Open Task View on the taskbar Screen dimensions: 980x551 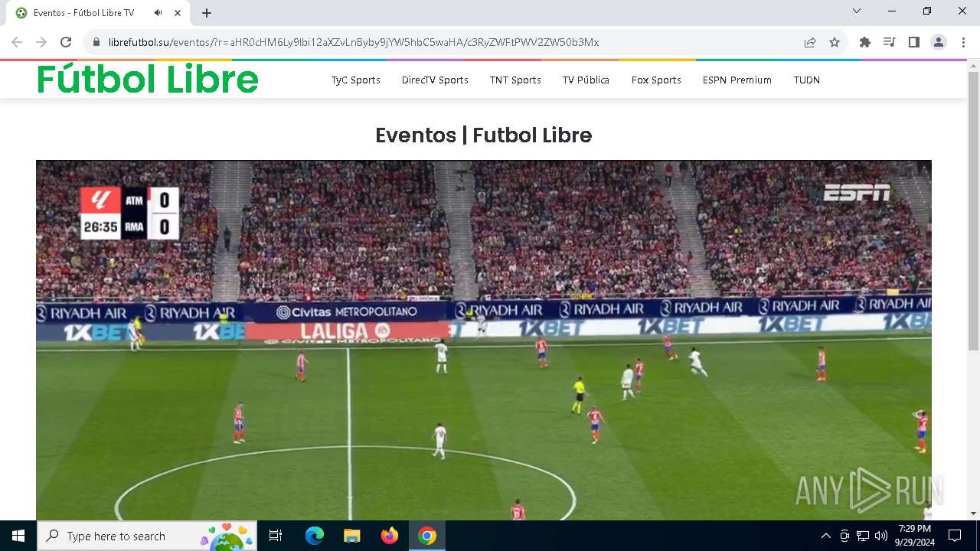click(x=276, y=536)
